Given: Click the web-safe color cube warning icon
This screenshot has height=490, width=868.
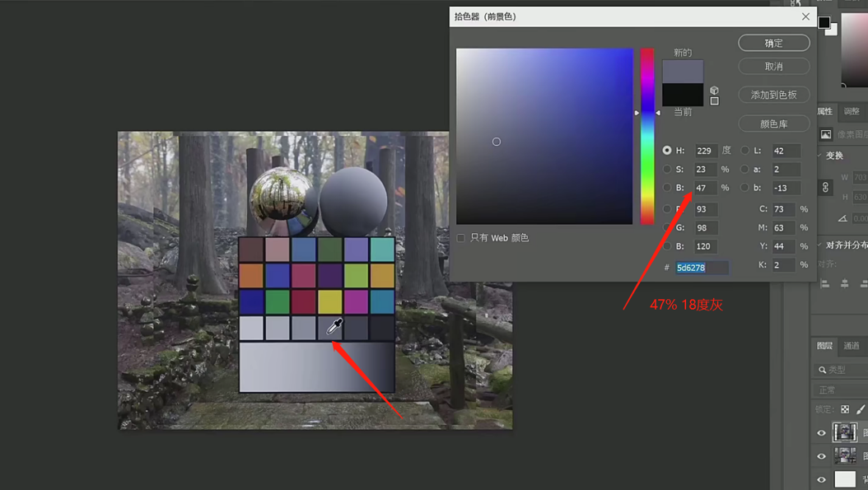Looking at the screenshot, I should (714, 90).
